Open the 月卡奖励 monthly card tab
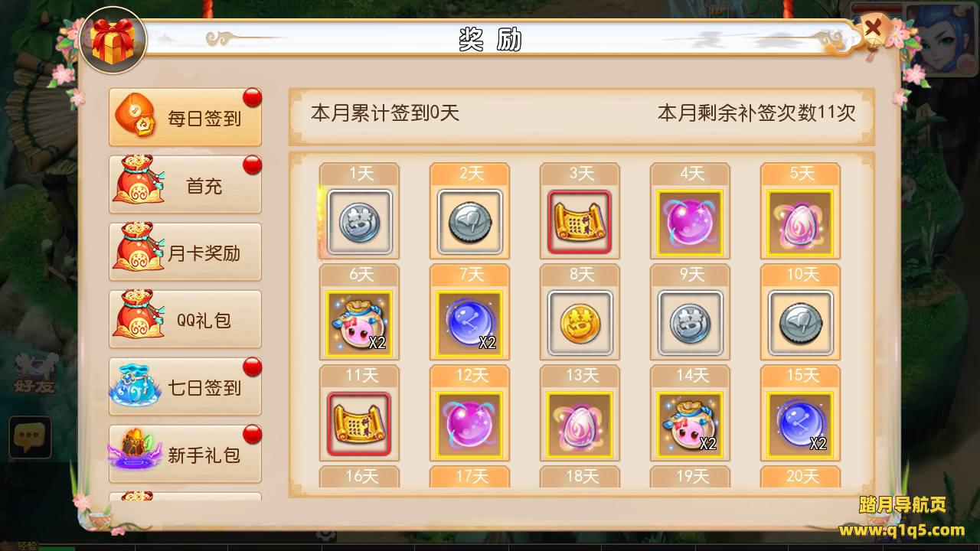The height and width of the screenshot is (551, 980). [x=185, y=253]
